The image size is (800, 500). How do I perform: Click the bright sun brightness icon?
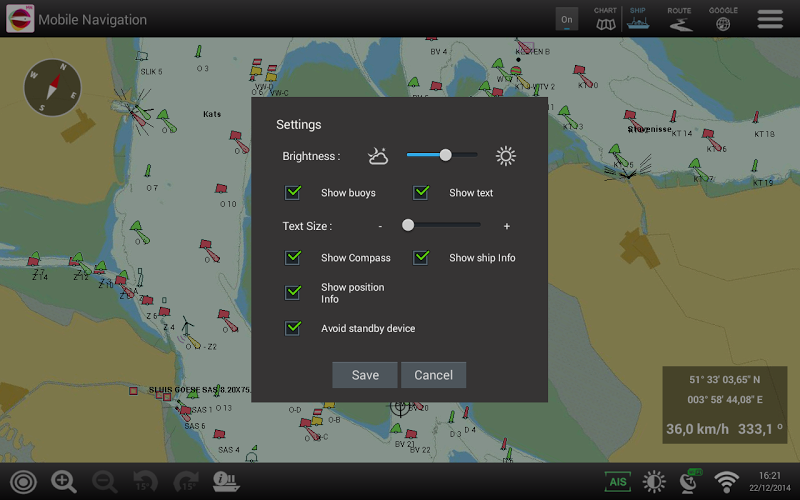[x=506, y=156]
